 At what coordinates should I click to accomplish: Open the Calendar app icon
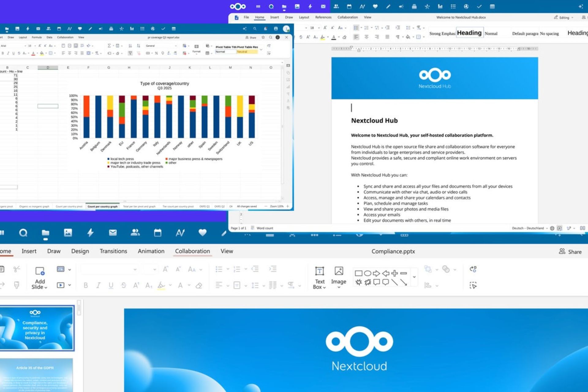click(x=158, y=233)
